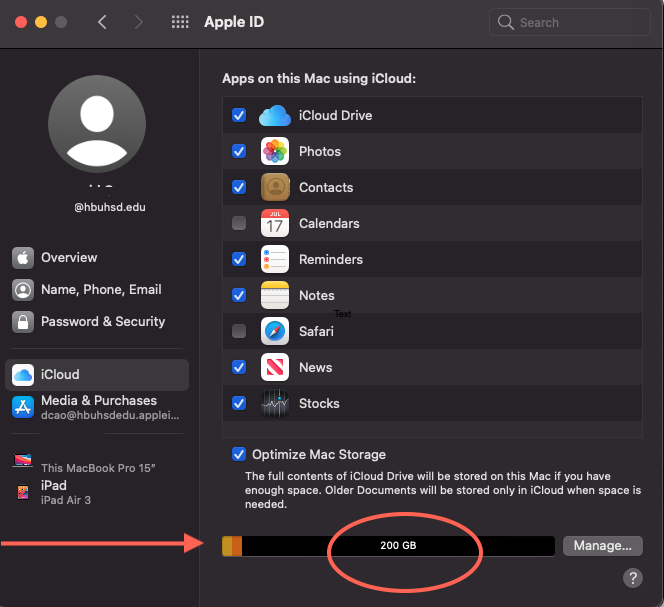Viewport: 664px width, 607px height.
Task: Click the orange segment of storage bar
Action: click(x=237, y=546)
